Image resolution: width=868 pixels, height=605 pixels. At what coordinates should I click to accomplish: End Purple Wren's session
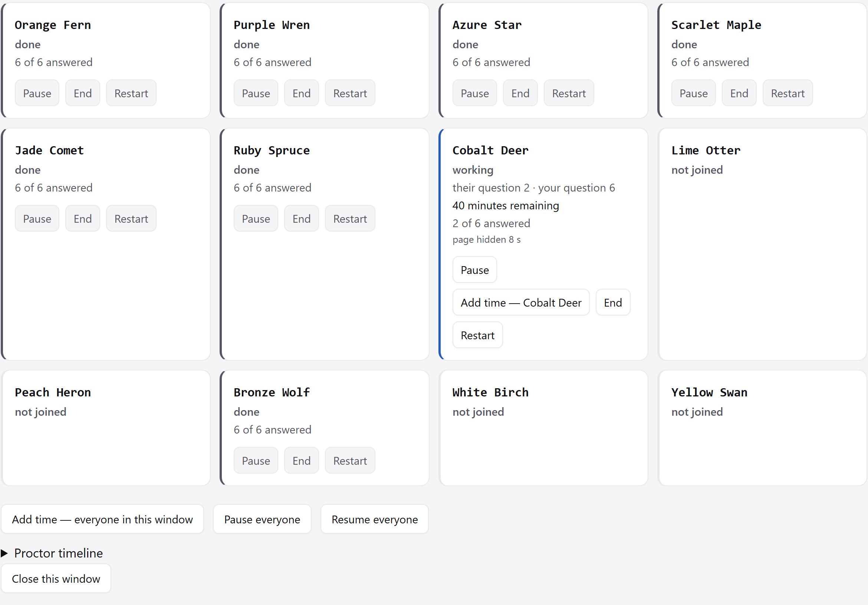point(301,93)
